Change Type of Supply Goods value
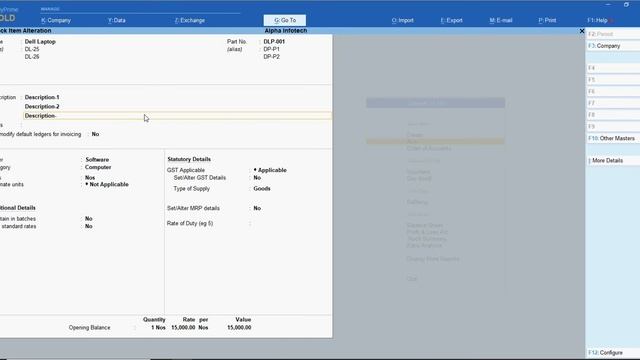This screenshot has height=360, width=640. click(x=262, y=189)
